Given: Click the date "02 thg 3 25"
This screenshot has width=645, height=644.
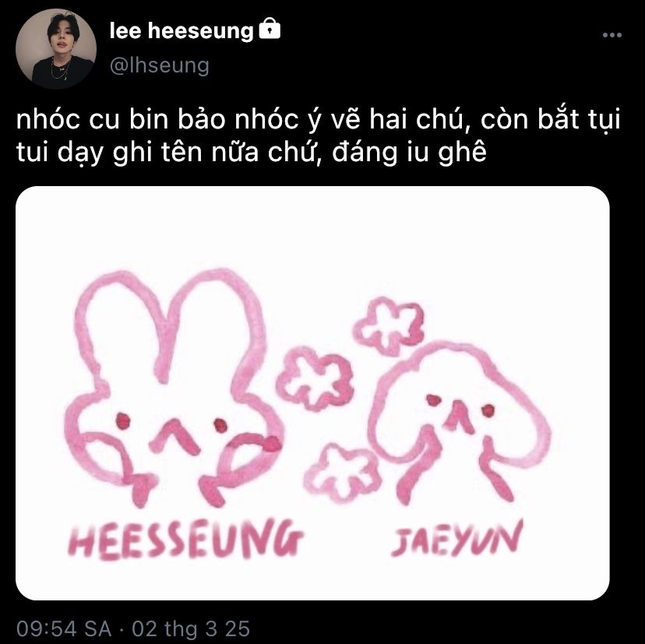Looking at the screenshot, I should [191, 628].
